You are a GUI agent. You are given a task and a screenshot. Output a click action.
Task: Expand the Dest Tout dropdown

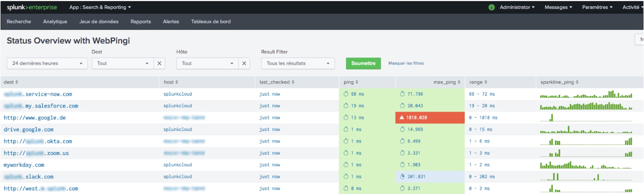click(x=123, y=63)
